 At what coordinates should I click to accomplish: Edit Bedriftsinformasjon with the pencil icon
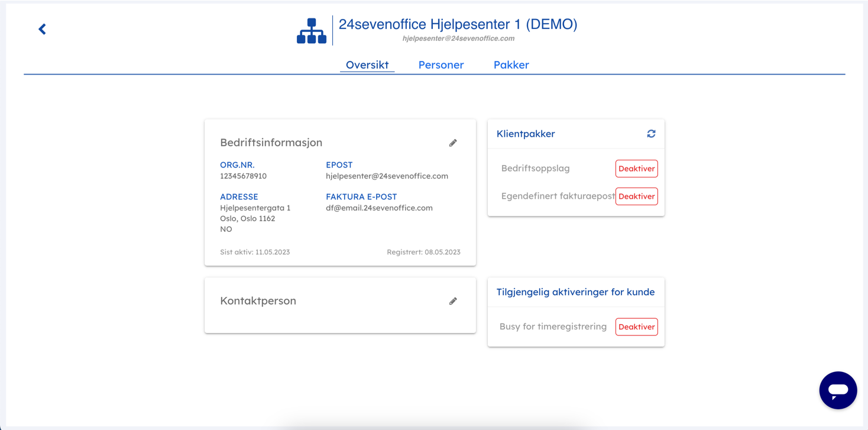click(453, 143)
